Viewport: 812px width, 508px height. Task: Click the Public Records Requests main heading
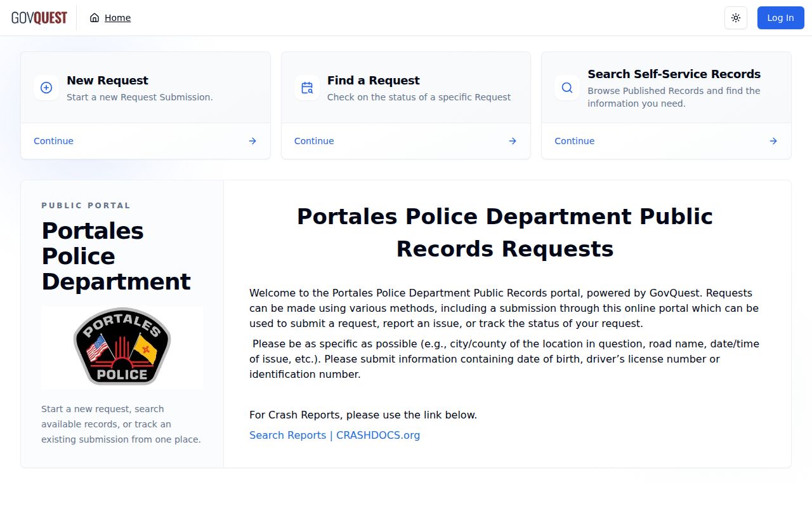505,232
